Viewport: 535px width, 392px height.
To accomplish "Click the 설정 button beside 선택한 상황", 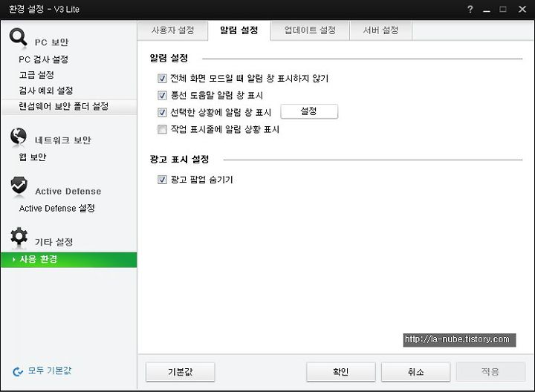I will coord(309,111).
